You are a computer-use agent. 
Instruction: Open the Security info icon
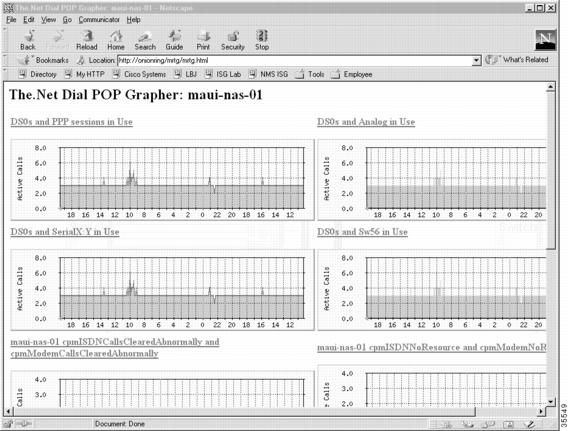coord(233,40)
